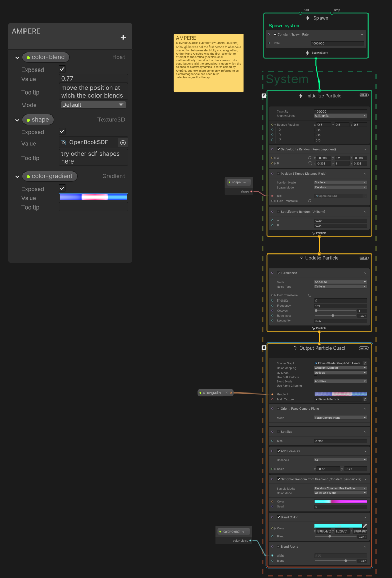The image size is (392, 578).
Task: Open the Position Mode Surface dropdown
Action: (340, 182)
